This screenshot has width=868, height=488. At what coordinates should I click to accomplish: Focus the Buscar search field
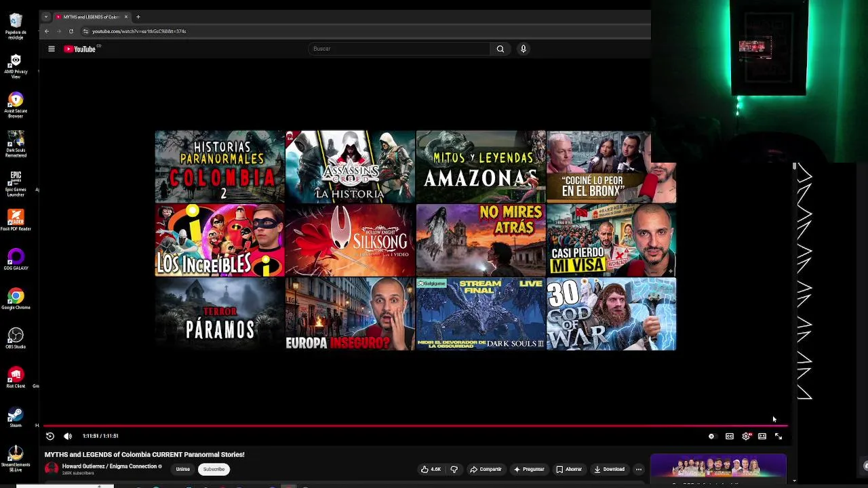[399, 49]
